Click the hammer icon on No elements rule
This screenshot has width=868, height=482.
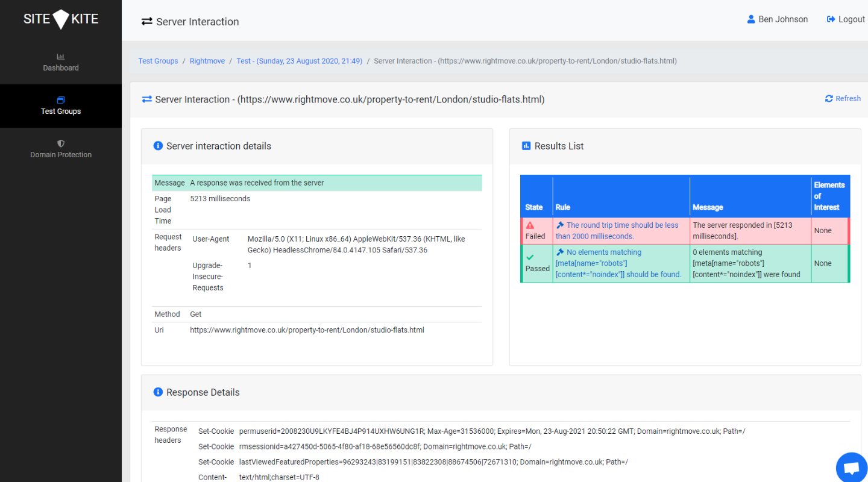pyautogui.click(x=560, y=252)
